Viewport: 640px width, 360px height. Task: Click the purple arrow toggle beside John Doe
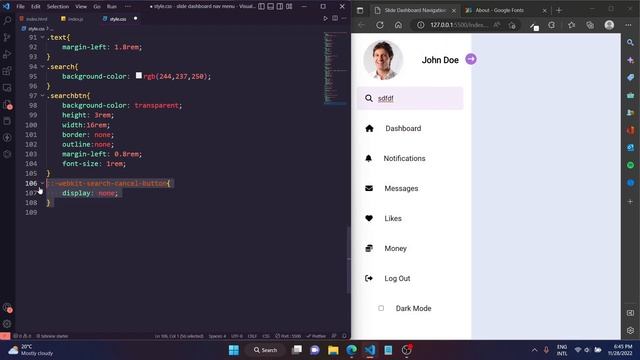point(471,59)
